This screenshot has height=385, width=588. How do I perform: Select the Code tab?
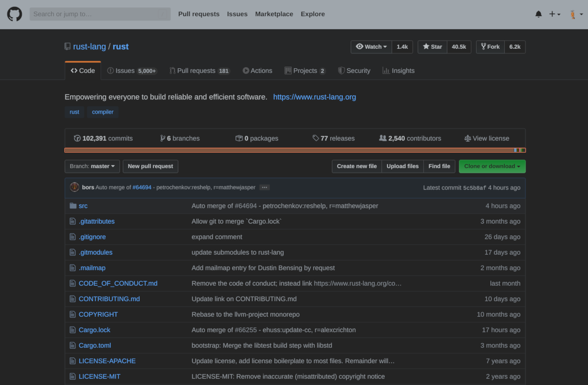83,71
